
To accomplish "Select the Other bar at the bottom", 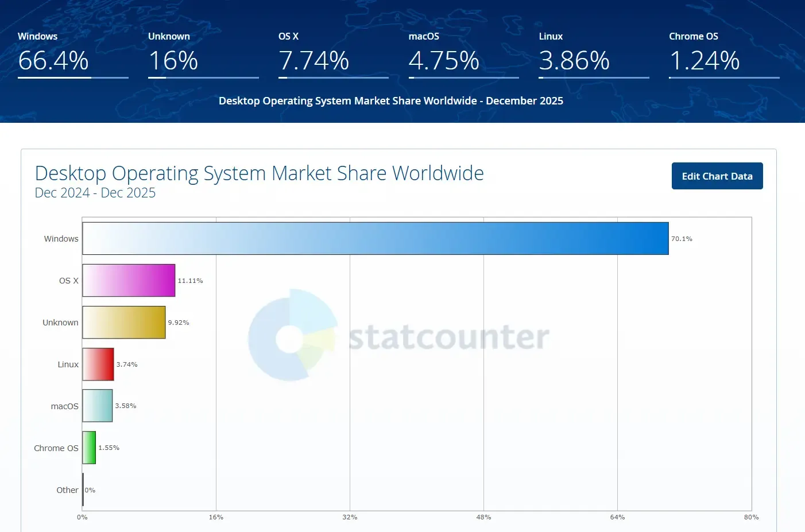I will 83,490.
